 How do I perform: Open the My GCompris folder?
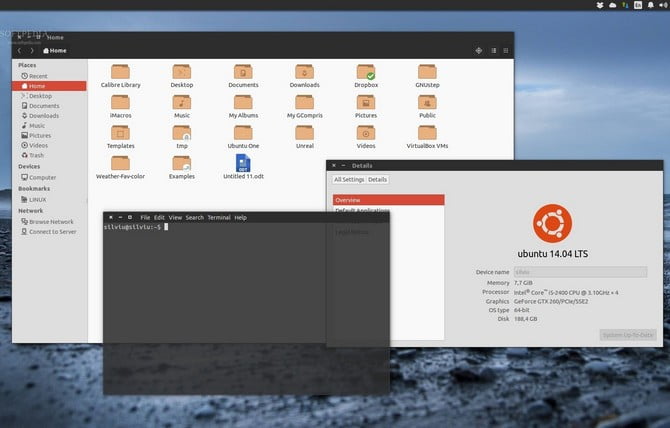tap(305, 103)
